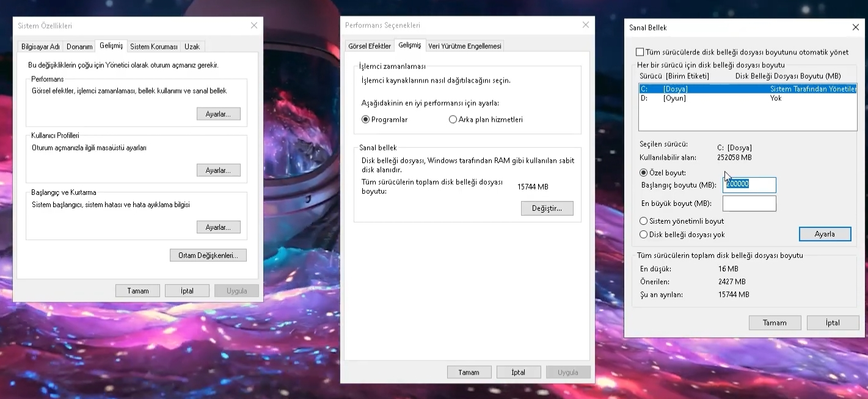Click Tamam in Sanal Bellek
Viewport: 868px width, 399px height.
click(775, 323)
